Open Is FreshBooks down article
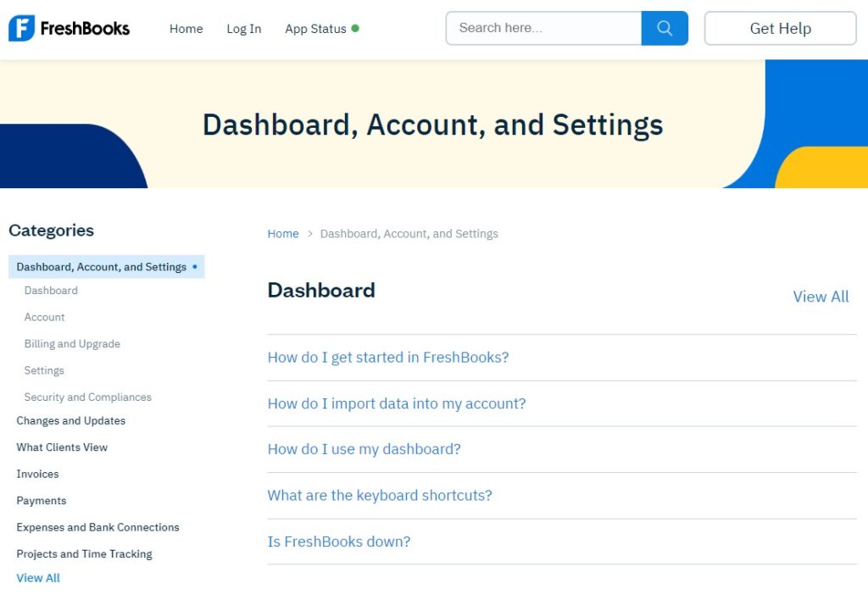 (x=339, y=542)
